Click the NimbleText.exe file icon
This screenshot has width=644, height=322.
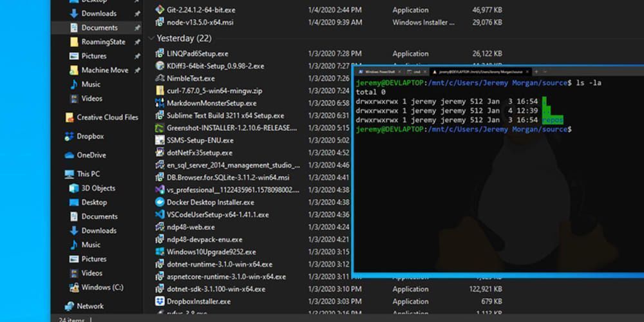[x=160, y=78]
